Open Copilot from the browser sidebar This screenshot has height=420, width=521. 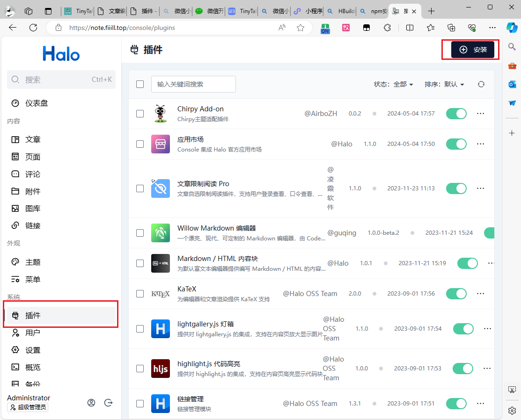coord(512,28)
